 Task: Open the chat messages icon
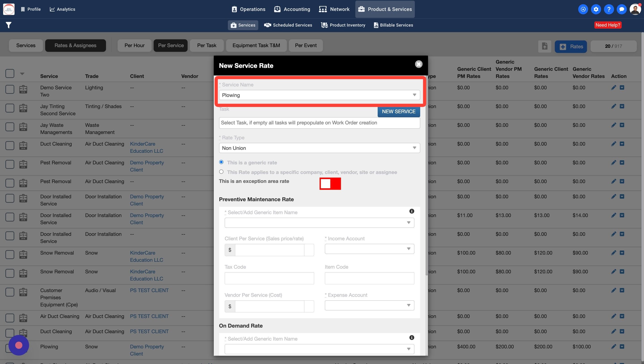(x=621, y=9)
